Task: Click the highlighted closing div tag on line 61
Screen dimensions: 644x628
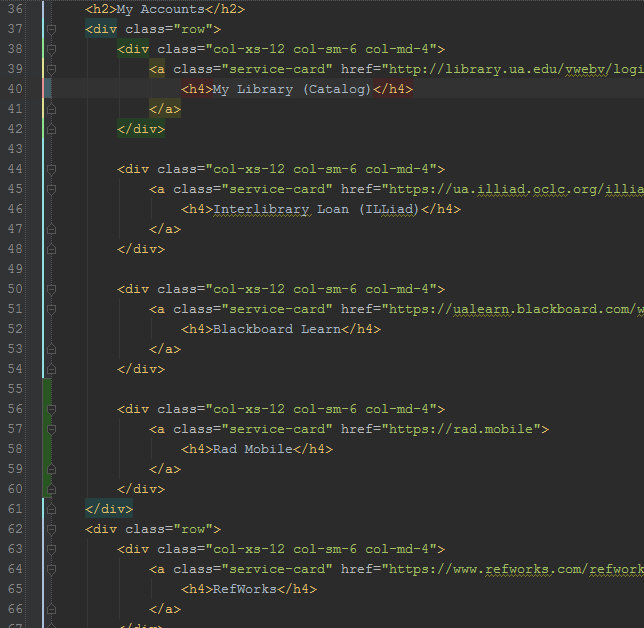Action: (x=109, y=509)
